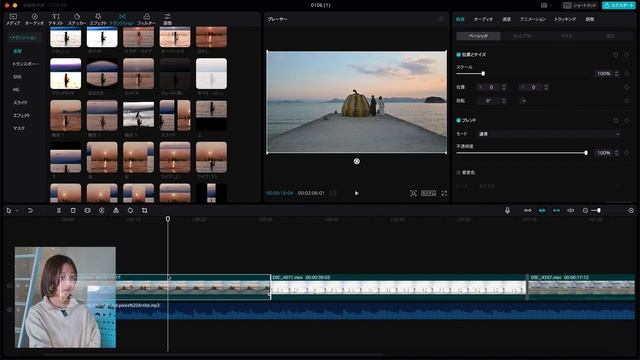The width and height of the screenshot is (640, 360).
Task: Select the マスク transition category
Action: click(19, 128)
